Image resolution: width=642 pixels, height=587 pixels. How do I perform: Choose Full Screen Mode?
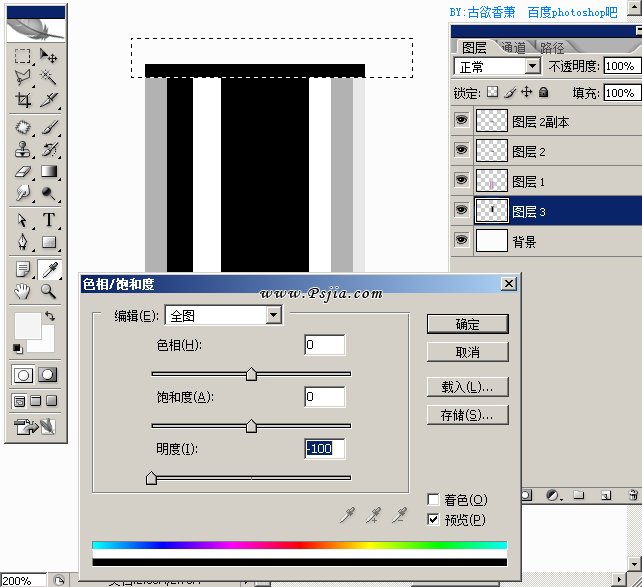tap(51, 401)
